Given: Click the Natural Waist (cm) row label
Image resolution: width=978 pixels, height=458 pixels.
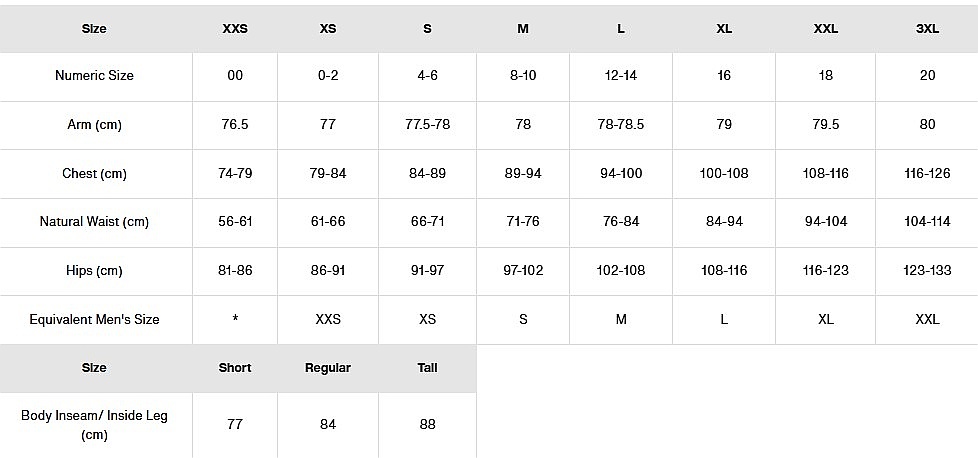Looking at the screenshot, I should click(x=94, y=222).
